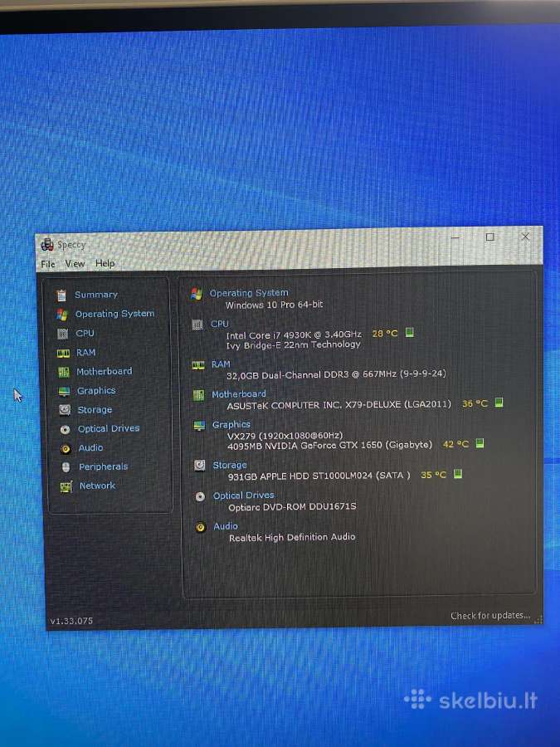Open the Storage heading link in the summary
The height and width of the screenshot is (747, 560).
(x=230, y=465)
